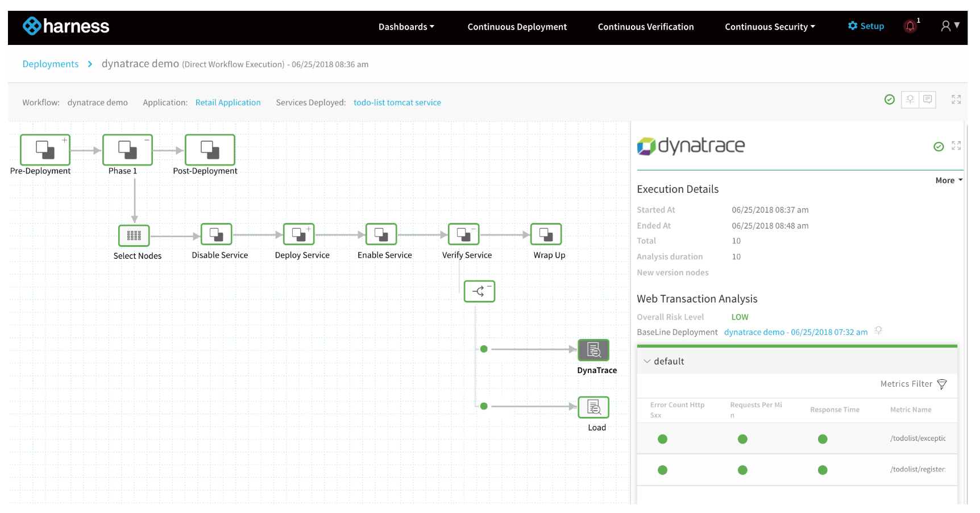Click response time dot for /todolist/exception
Image resolution: width=980 pixels, height=513 pixels.
coord(823,439)
